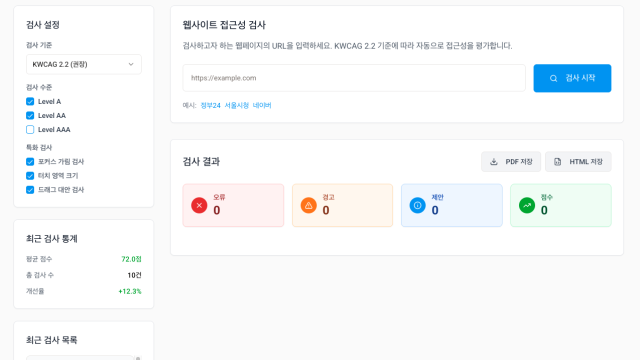This screenshot has width=640, height=360.
Task: Save results with HTML 저장 button
Action: [578, 162]
